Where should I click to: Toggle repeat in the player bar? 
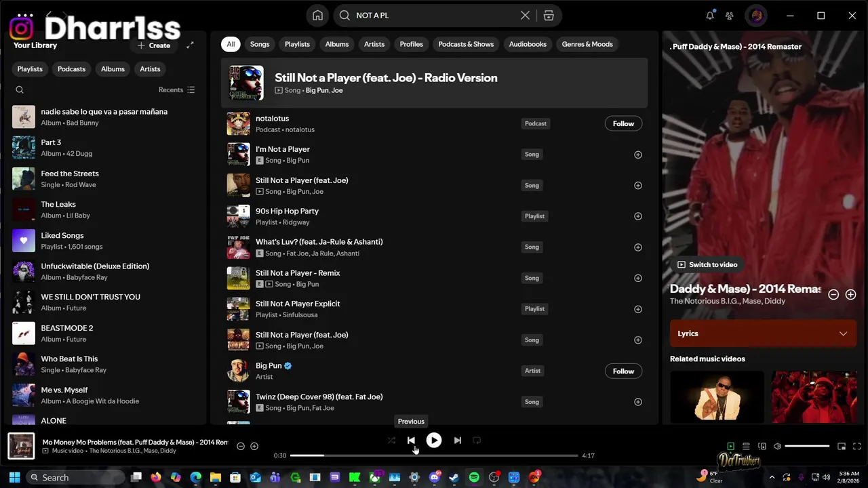click(x=477, y=441)
